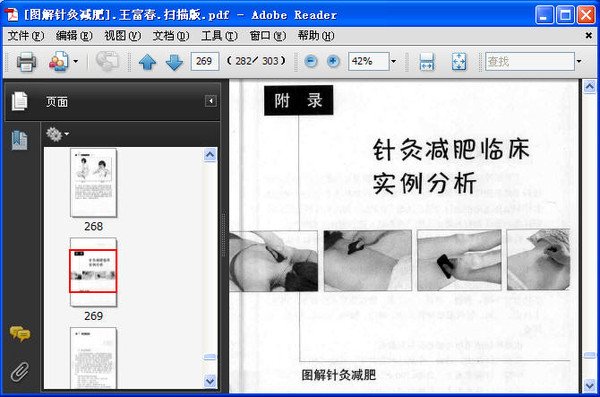Click the Print icon in toolbar
This screenshot has height=397, width=600.
point(26,62)
